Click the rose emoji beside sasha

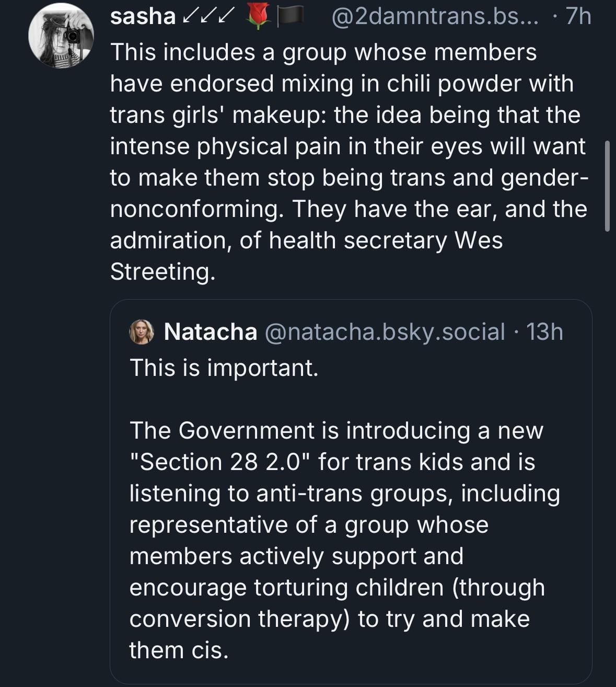point(257,17)
